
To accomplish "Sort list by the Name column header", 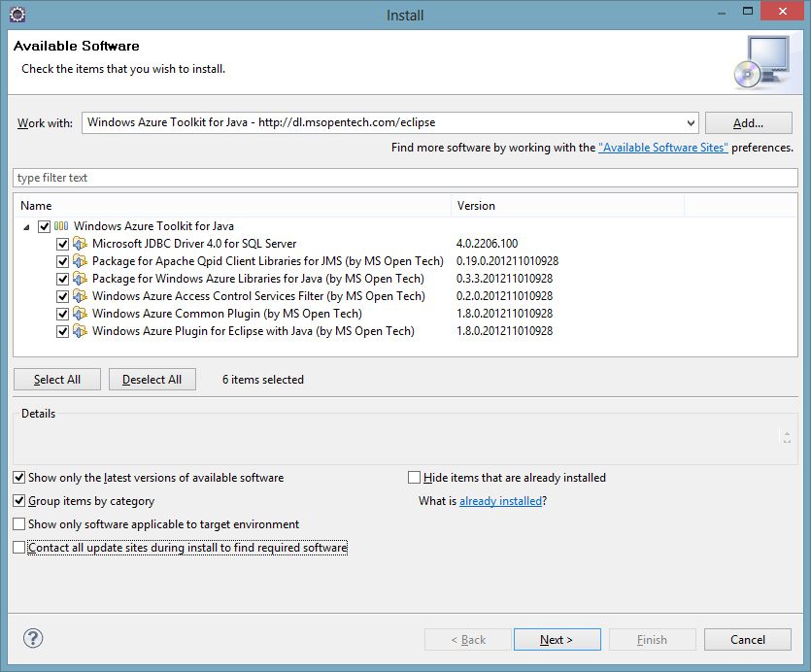I will (233, 206).
